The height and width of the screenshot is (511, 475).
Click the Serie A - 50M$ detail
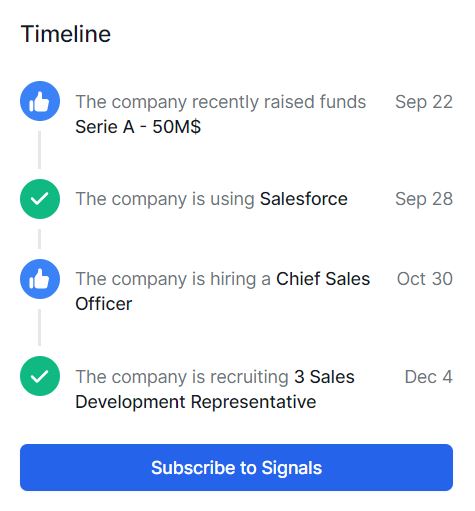click(138, 127)
